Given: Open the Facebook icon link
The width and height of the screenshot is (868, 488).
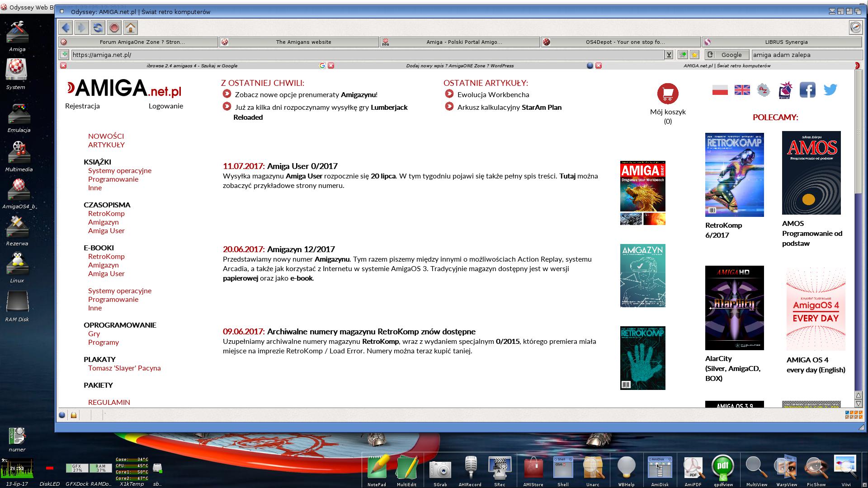Looking at the screenshot, I should 807,89.
